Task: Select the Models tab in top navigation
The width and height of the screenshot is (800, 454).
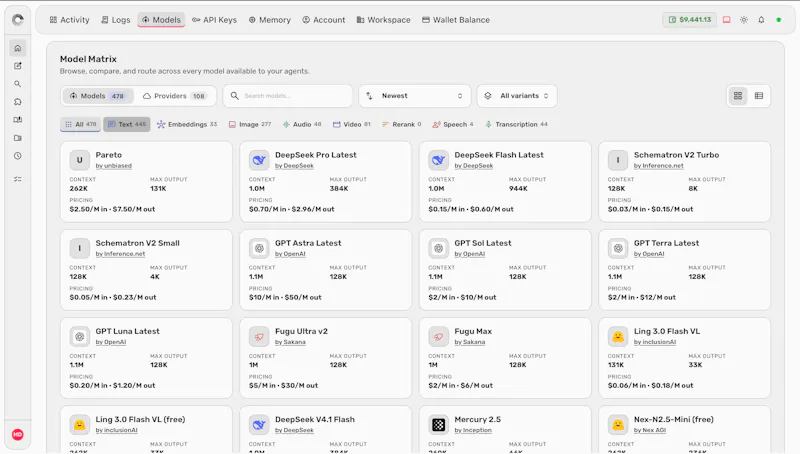Action: 161,20
